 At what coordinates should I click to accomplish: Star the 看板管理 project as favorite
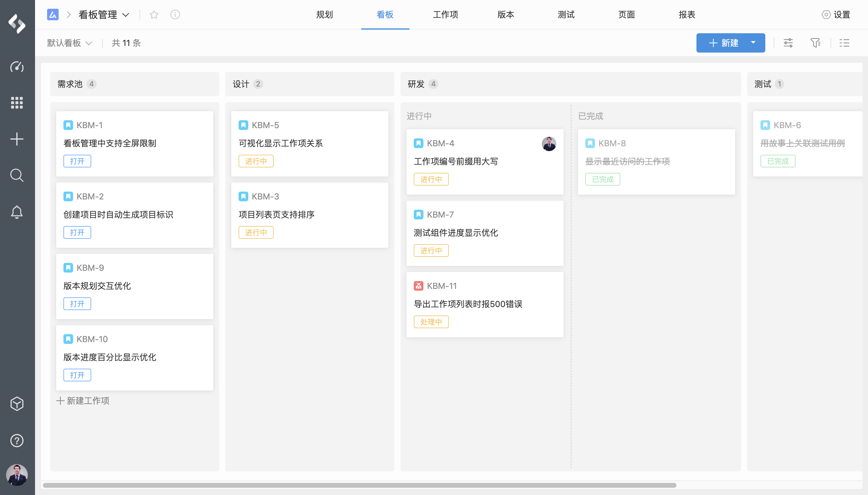(x=154, y=15)
